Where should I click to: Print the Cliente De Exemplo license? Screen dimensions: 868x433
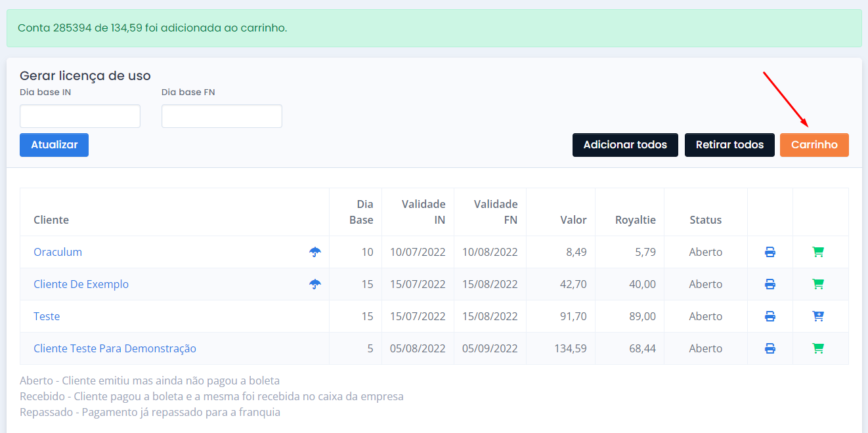click(770, 284)
